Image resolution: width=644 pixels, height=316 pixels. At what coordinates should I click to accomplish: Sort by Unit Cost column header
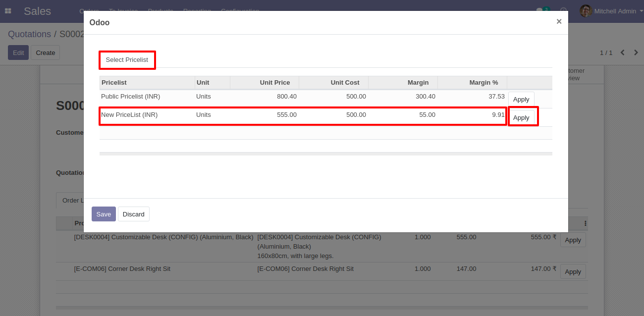pos(334,83)
